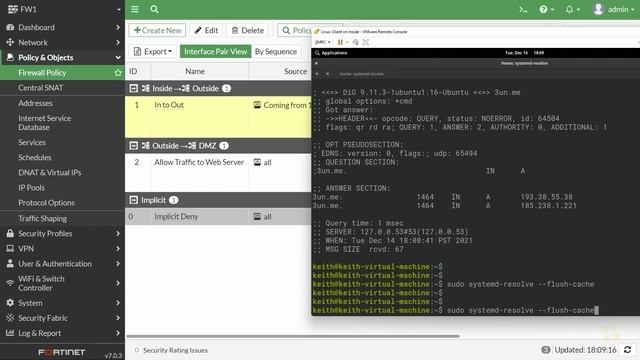Click the System gear icon
The width and height of the screenshot is (640, 360).
pyautogui.click(x=10, y=303)
